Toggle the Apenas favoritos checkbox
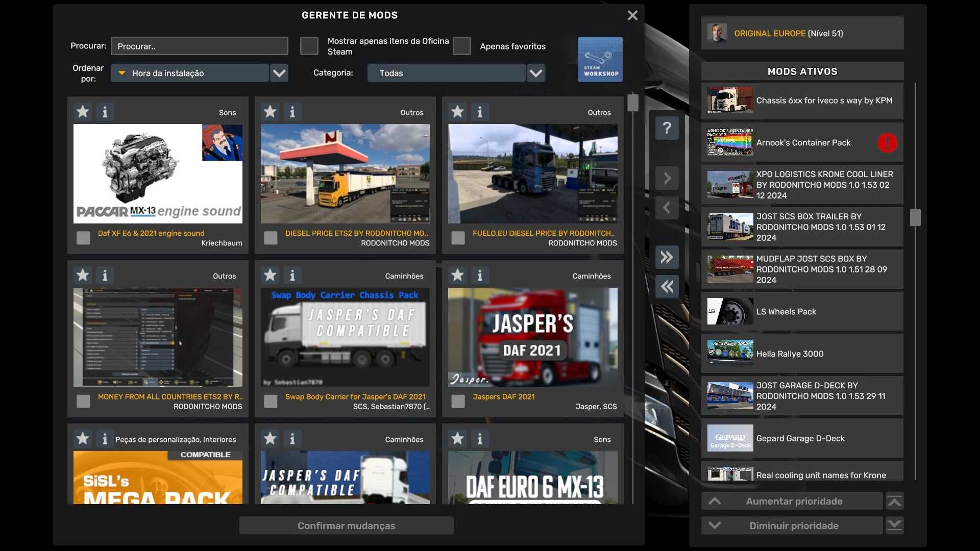 coord(462,46)
